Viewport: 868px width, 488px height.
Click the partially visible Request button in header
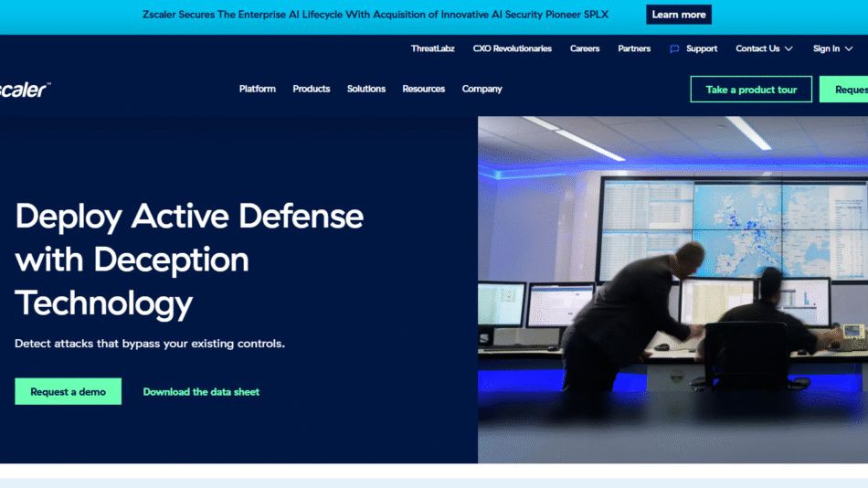843,90
